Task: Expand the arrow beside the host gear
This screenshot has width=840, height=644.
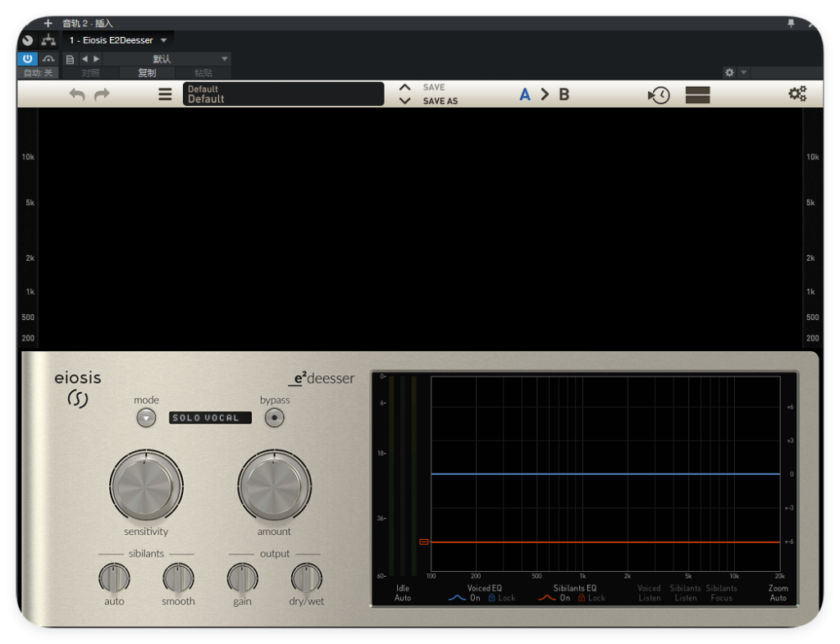Action: (743, 72)
